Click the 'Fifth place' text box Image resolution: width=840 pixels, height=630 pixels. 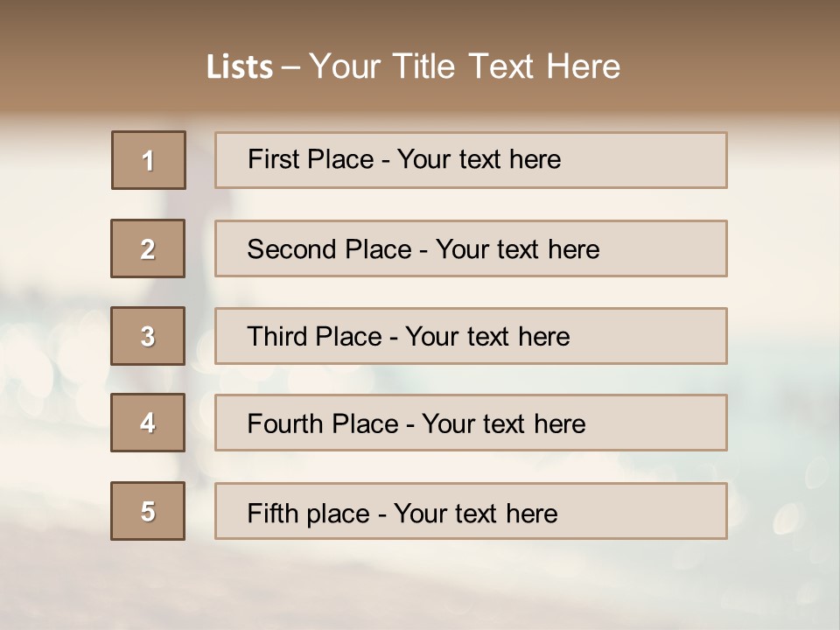pos(471,511)
